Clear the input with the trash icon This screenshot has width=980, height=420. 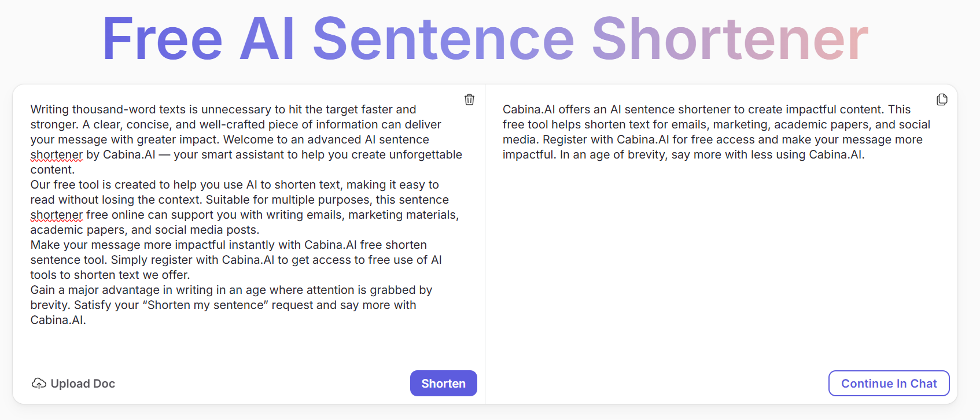(469, 100)
